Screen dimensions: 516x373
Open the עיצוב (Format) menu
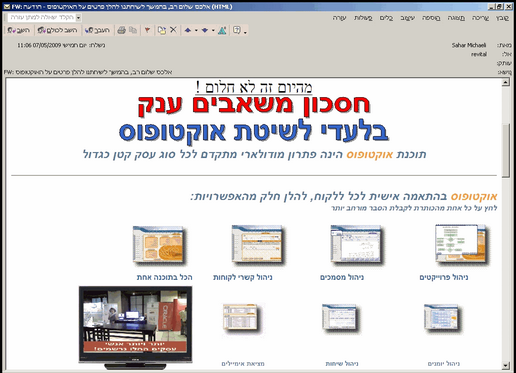click(x=407, y=18)
